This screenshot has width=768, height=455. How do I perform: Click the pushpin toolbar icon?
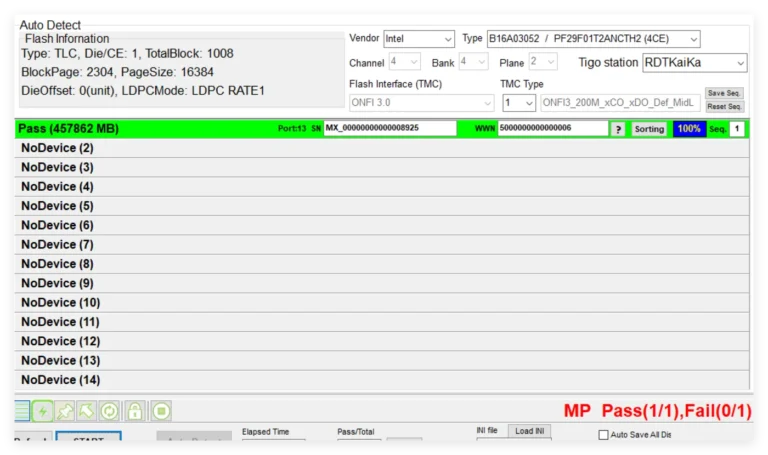tap(65, 411)
